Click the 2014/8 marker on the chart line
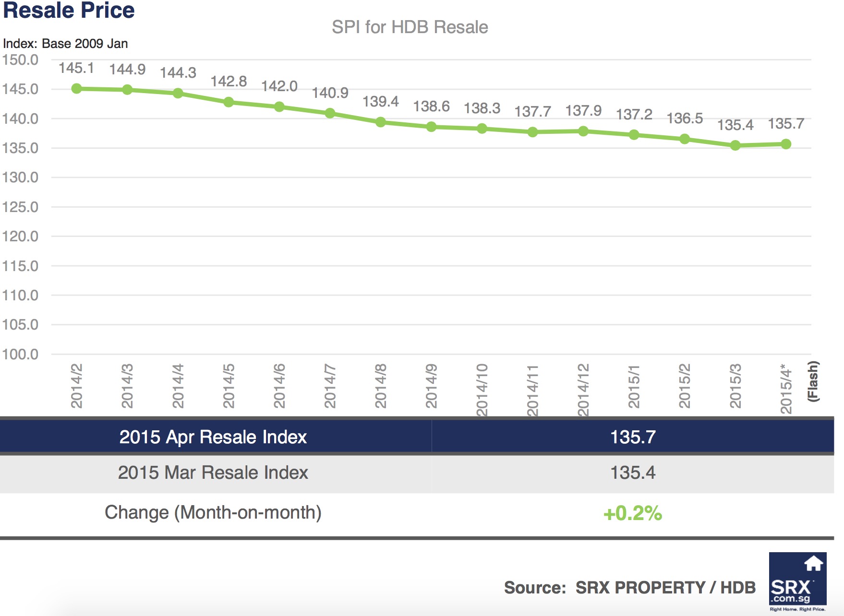Image resolution: width=844 pixels, height=616 pixels. coord(382,121)
